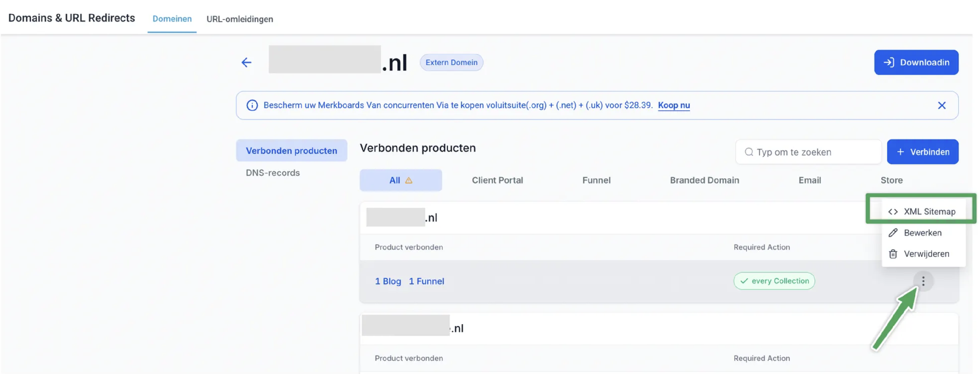Click the back arrow icon
This screenshot has height=374, width=980.
(x=247, y=62)
